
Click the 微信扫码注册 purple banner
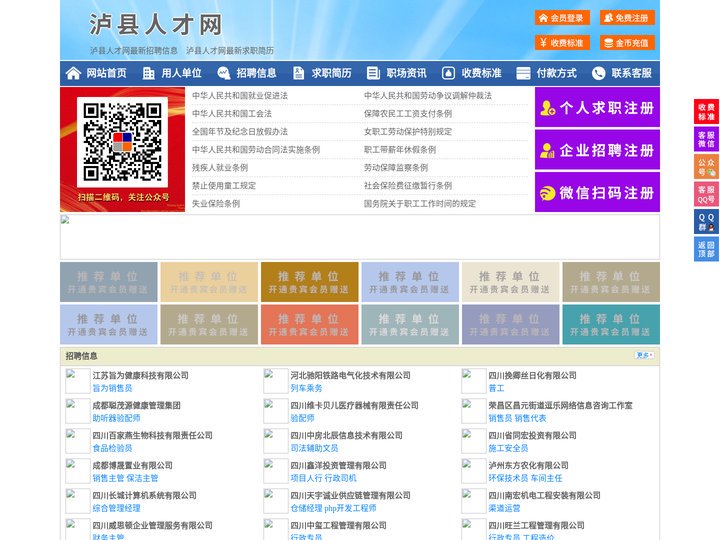coord(597,192)
